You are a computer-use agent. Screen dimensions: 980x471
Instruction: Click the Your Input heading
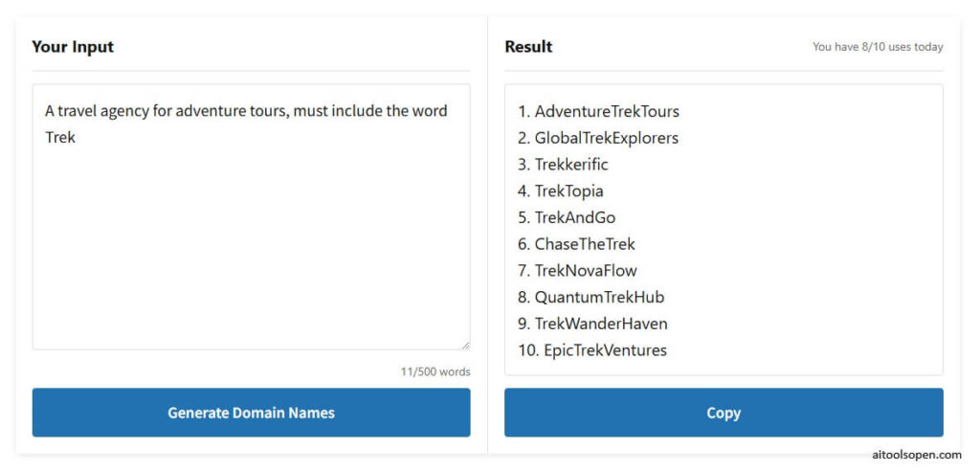point(73,47)
